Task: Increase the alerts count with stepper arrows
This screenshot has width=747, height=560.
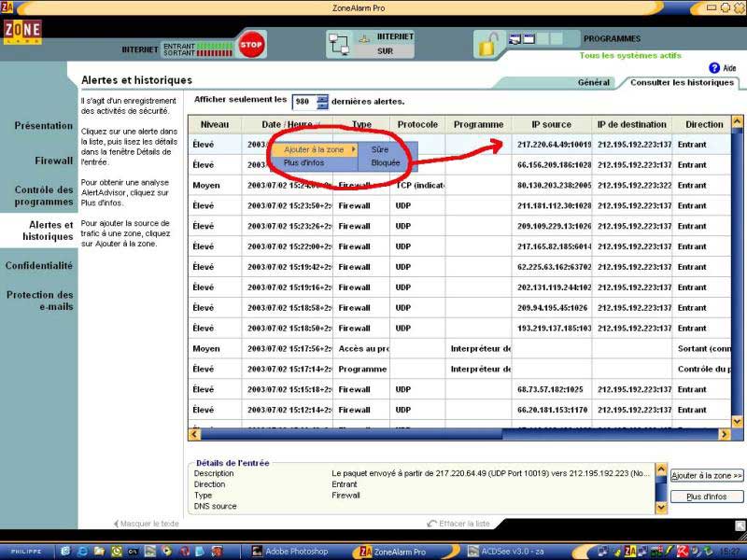Action: pos(323,98)
